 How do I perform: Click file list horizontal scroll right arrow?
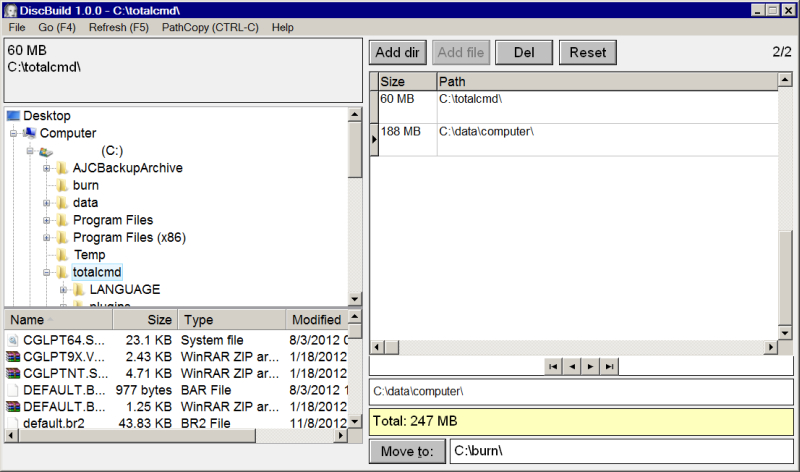coord(341,435)
